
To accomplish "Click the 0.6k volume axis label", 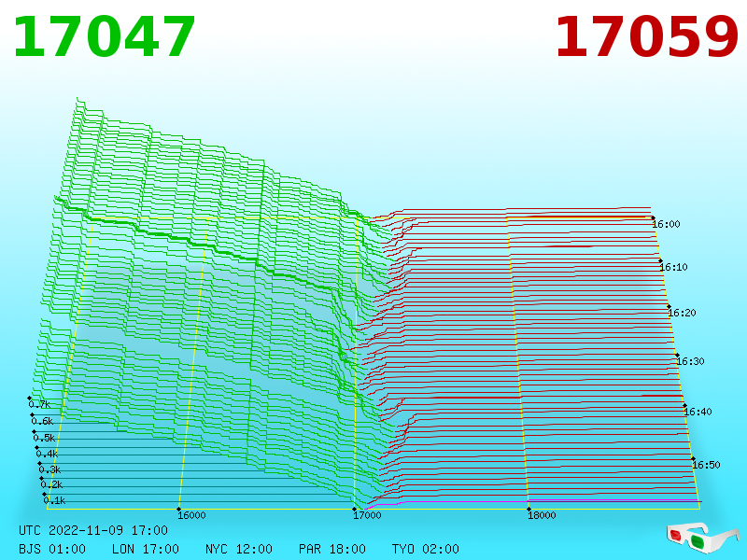I will 42,422.
